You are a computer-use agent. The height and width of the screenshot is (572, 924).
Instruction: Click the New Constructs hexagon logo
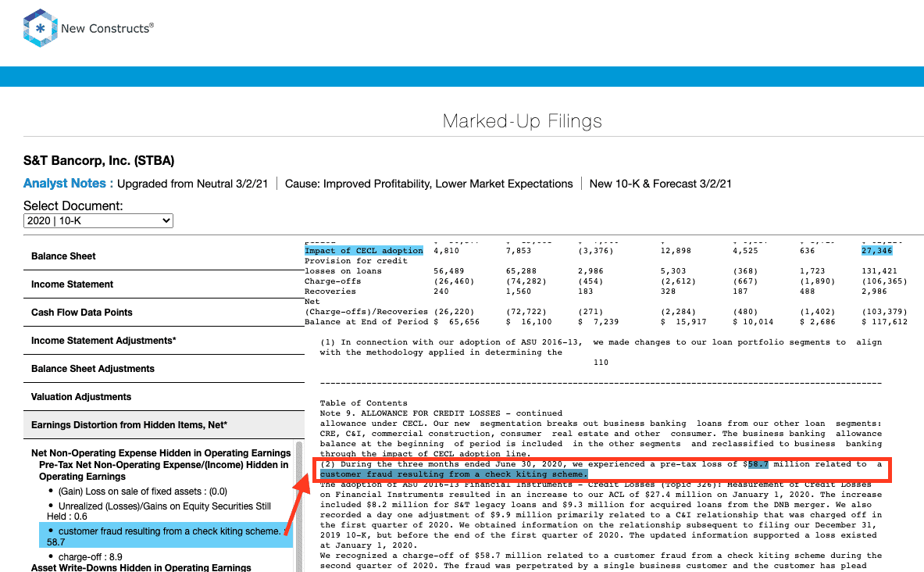click(x=40, y=27)
